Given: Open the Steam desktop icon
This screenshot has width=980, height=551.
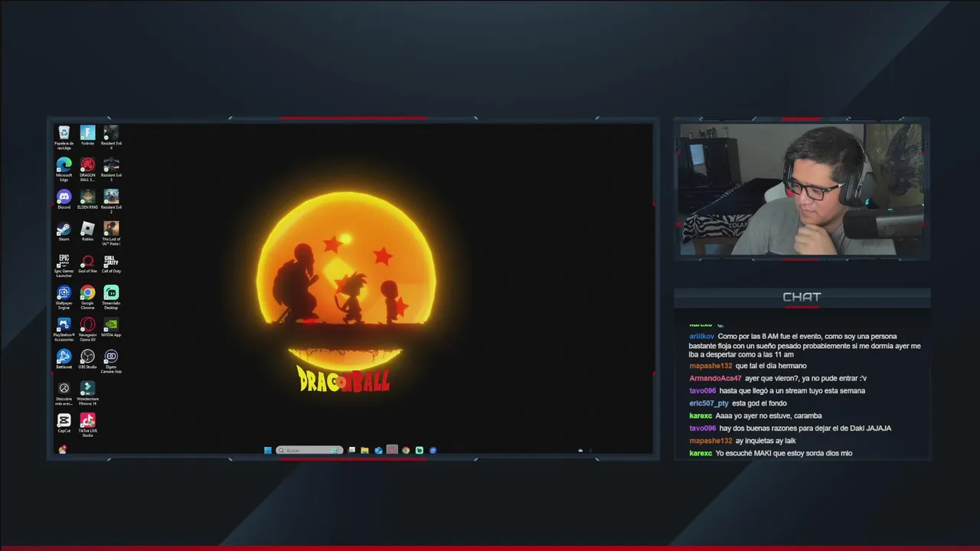Looking at the screenshot, I should tap(64, 231).
